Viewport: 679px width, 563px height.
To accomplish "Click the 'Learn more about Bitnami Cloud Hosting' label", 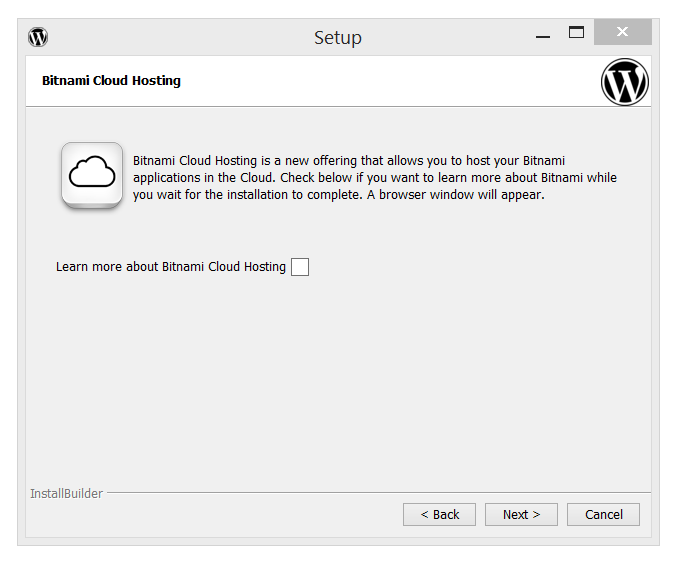I will (171, 267).
